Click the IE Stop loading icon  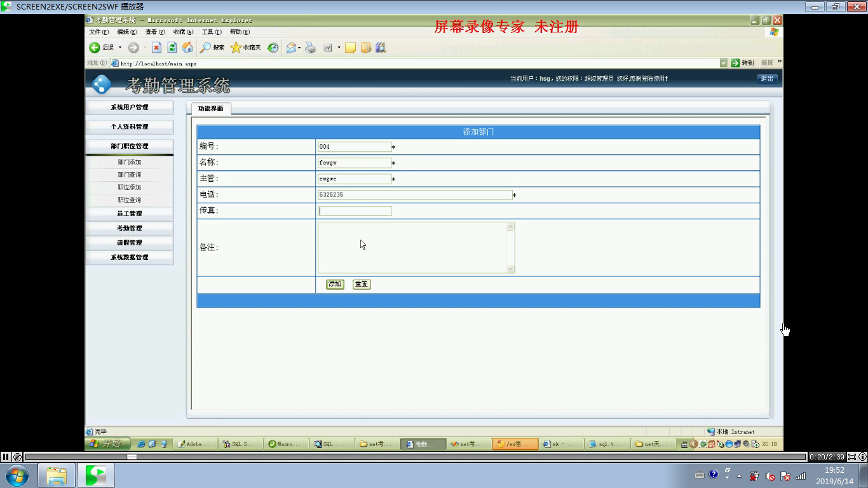[156, 48]
